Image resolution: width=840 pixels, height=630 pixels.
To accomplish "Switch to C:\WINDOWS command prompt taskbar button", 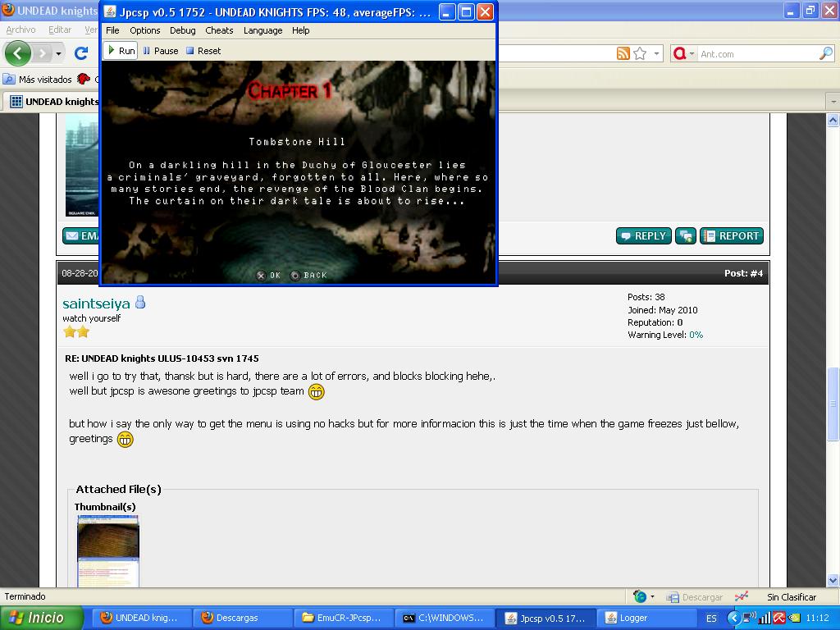I will pos(444,618).
